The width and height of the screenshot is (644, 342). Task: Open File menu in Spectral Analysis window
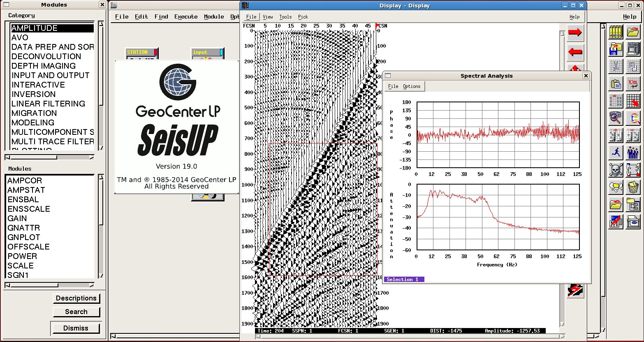coord(393,86)
